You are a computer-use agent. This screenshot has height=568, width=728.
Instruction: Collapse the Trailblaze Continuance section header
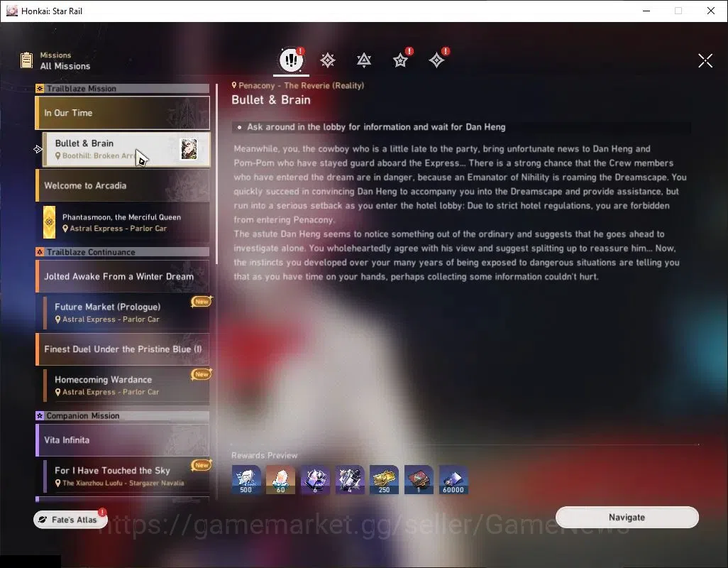pyautogui.click(x=123, y=252)
